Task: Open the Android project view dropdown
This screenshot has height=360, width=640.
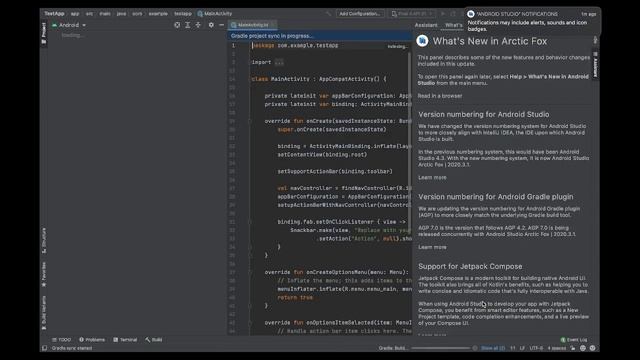Action: pos(69,25)
